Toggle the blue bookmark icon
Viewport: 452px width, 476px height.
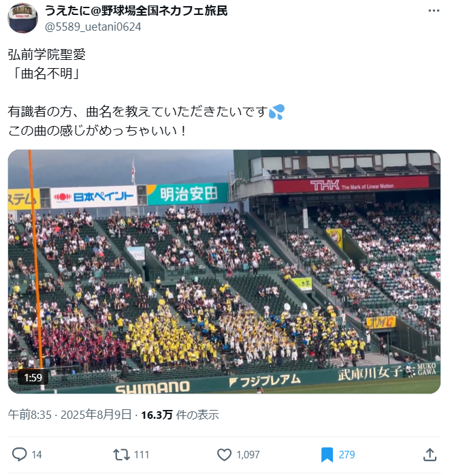[x=327, y=454]
